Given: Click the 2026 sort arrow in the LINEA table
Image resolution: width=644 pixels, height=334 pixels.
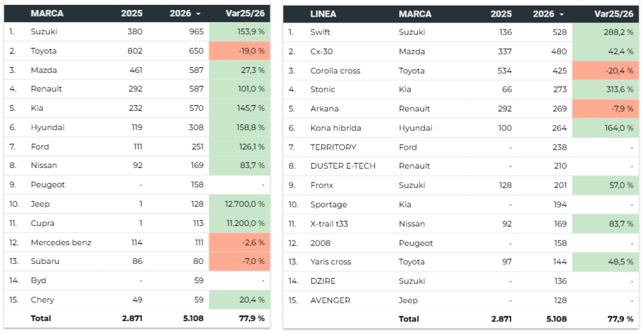Looking at the screenshot, I should pos(562,14).
